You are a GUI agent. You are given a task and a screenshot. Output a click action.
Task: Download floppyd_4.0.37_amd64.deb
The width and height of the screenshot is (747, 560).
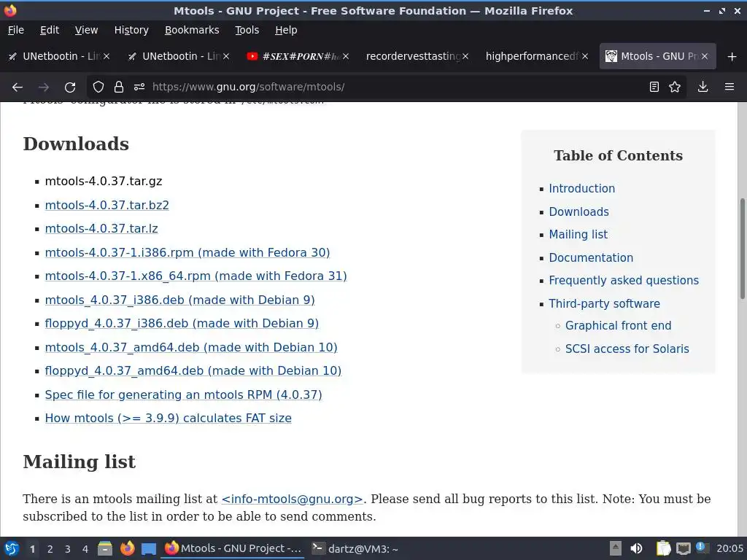pyautogui.click(x=193, y=370)
